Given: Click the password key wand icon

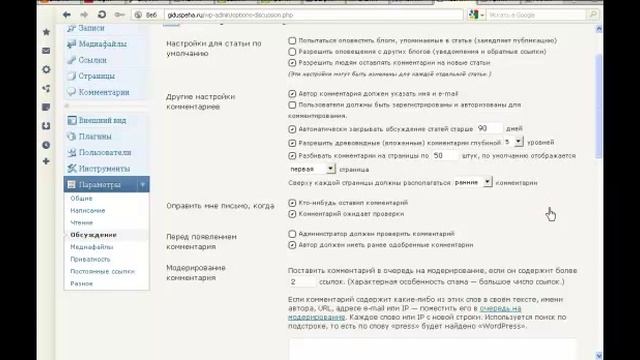Looking at the screenshot, I should (x=120, y=15).
